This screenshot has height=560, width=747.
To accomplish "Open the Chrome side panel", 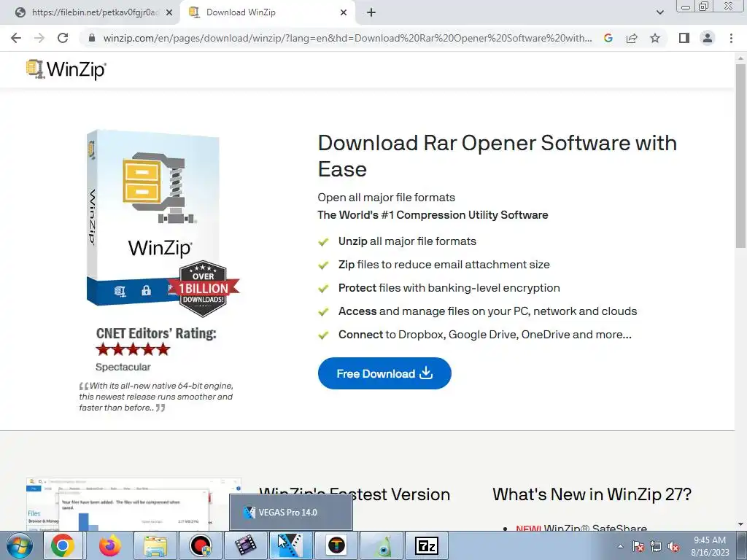I will point(684,38).
